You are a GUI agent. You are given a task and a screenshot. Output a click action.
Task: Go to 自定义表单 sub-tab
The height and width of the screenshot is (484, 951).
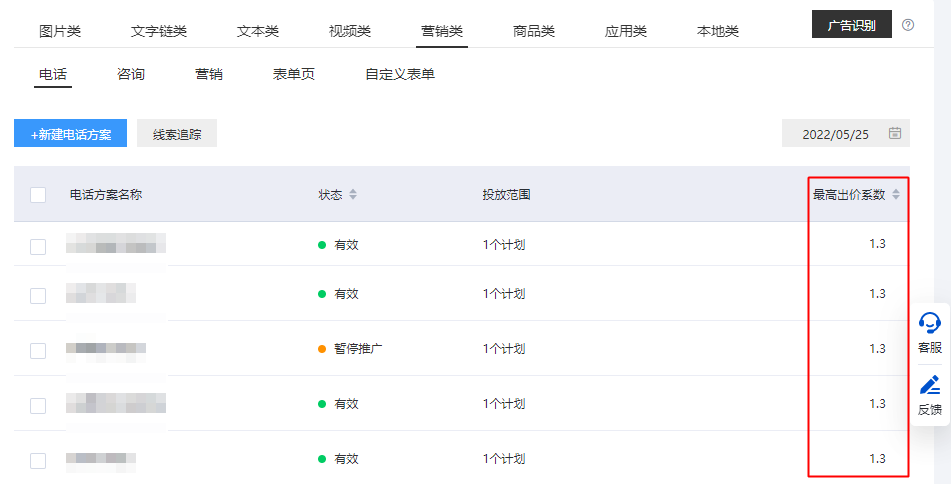(400, 74)
